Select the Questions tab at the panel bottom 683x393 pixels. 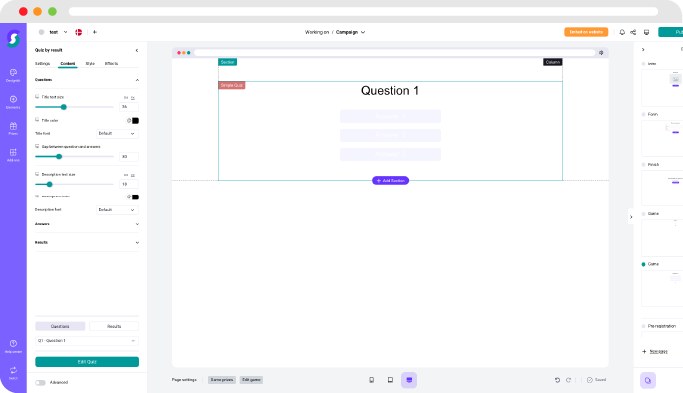(x=60, y=326)
